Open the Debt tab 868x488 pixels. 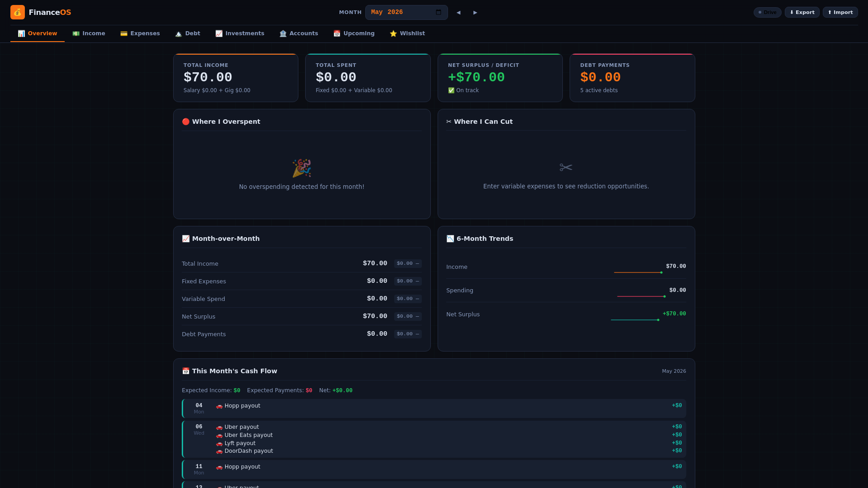[x=188, y=33]
